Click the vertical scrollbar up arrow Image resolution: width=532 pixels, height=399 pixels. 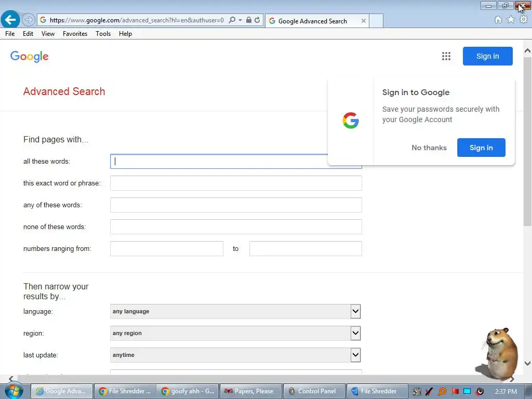(527, 51)
